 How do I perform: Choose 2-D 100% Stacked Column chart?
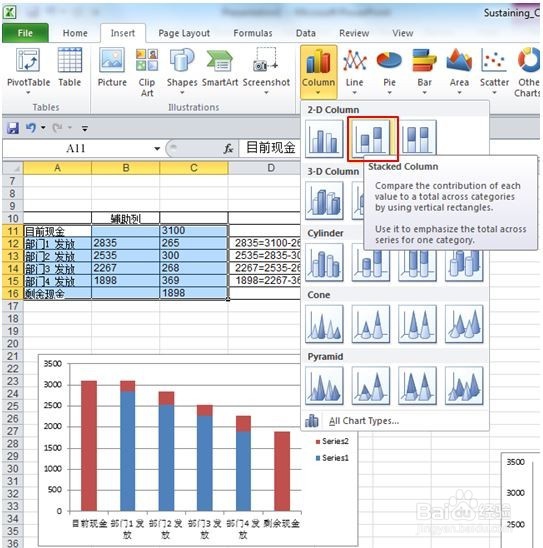point(417,138)
